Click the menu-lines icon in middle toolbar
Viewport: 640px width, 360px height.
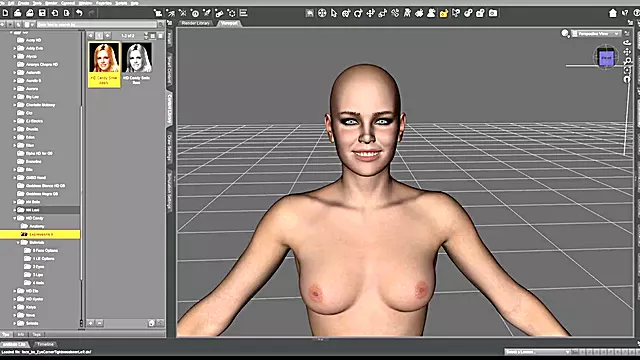244,13
